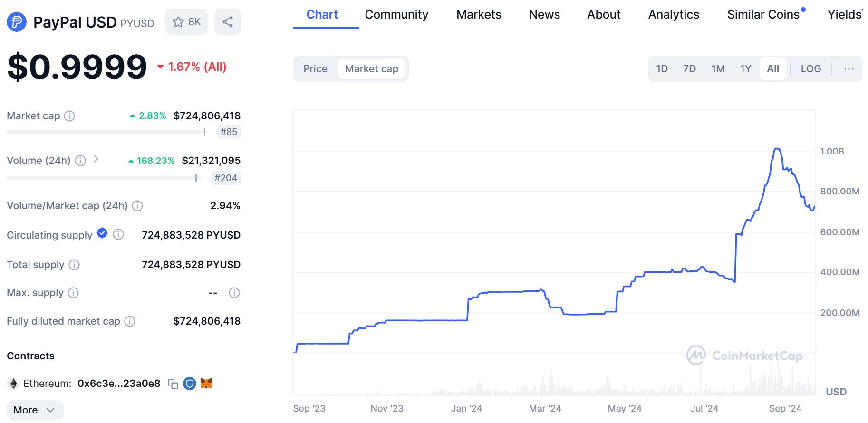Click the Ethereum contract address 0x6c3e...23a0e8
The width and height of the screenshot is (868, 423).
[119, 384]
